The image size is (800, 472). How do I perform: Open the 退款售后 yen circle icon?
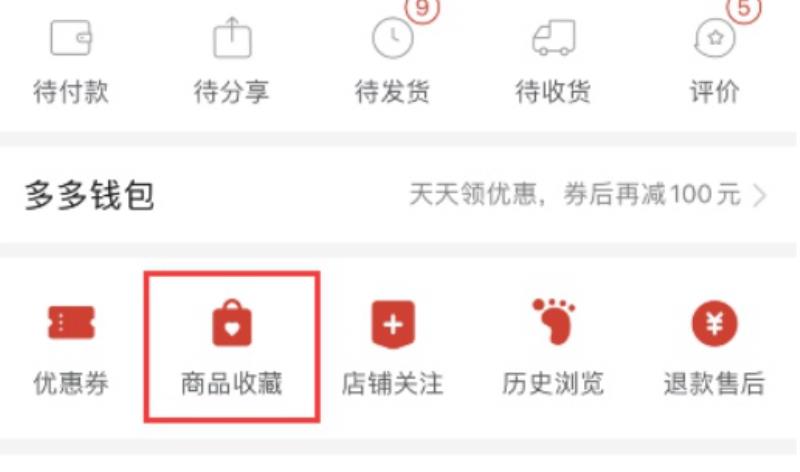(715, 324)
